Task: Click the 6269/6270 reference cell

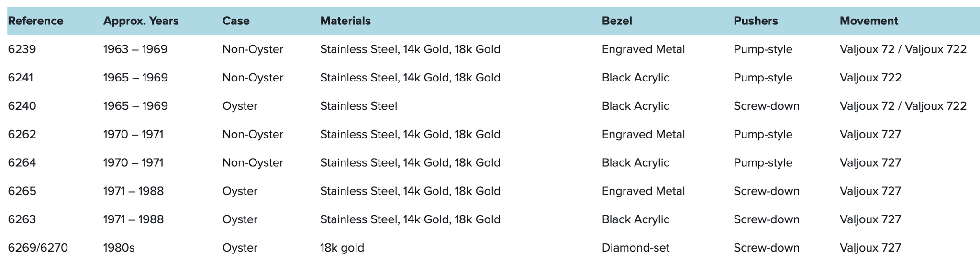Action: (x=38, y=248)
